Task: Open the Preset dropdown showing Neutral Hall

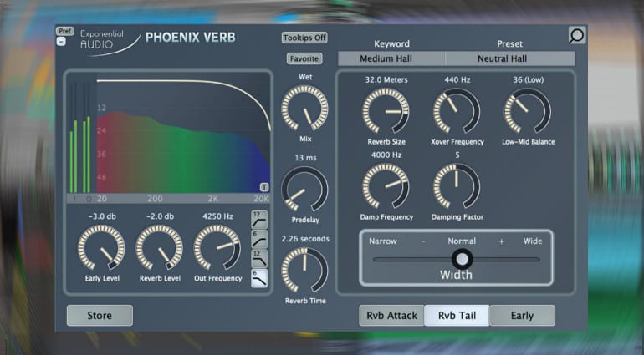Action: pyautogui.click(x=510, y=59)
